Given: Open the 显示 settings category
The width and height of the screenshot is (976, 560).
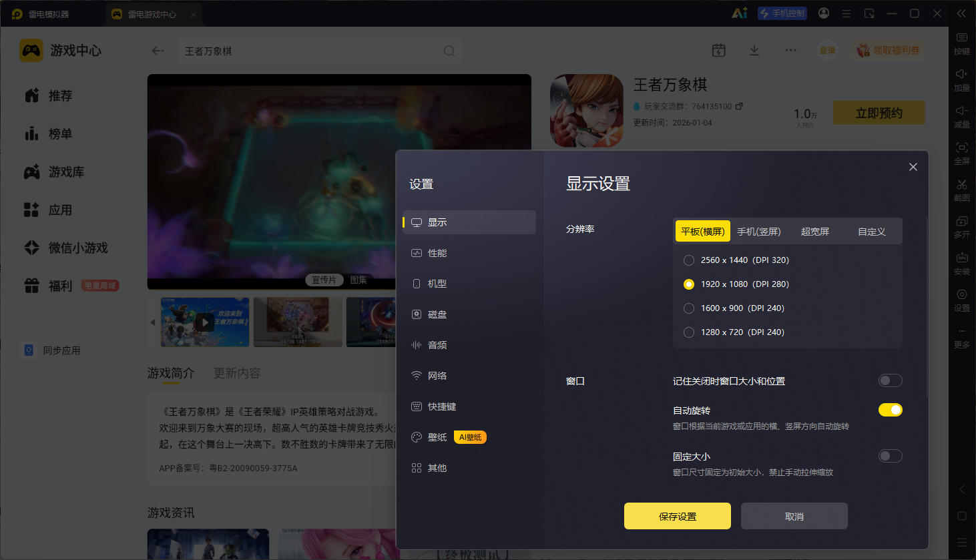Looking at the screenshot, I should click(469, 222).
